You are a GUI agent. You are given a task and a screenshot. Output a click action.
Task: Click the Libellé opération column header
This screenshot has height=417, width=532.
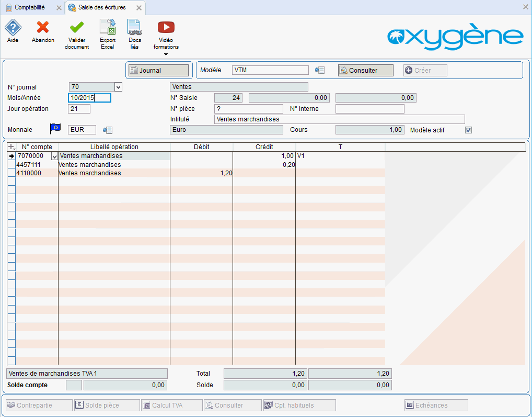point(114,147)
